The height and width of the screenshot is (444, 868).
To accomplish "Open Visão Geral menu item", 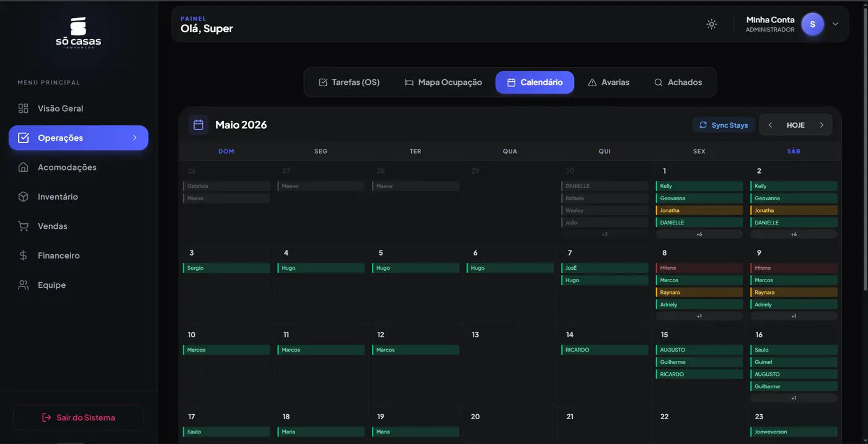I will tap(78, 109).
